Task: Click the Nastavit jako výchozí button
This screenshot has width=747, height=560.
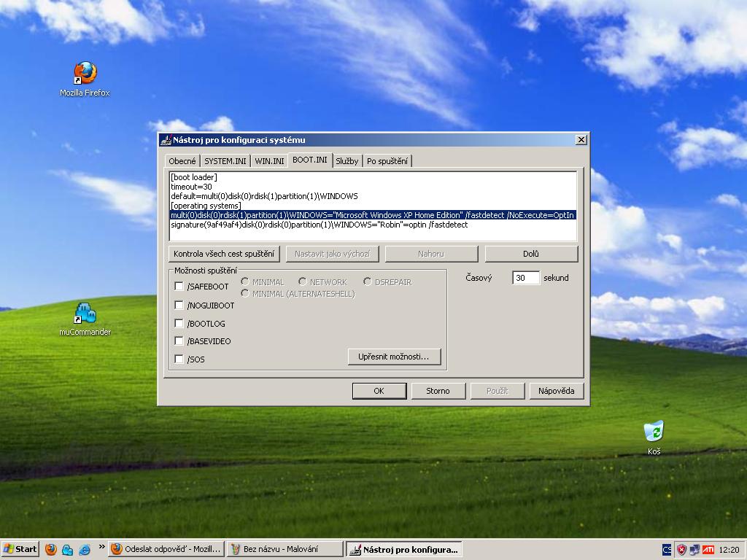Action: (x=332, y=254)
